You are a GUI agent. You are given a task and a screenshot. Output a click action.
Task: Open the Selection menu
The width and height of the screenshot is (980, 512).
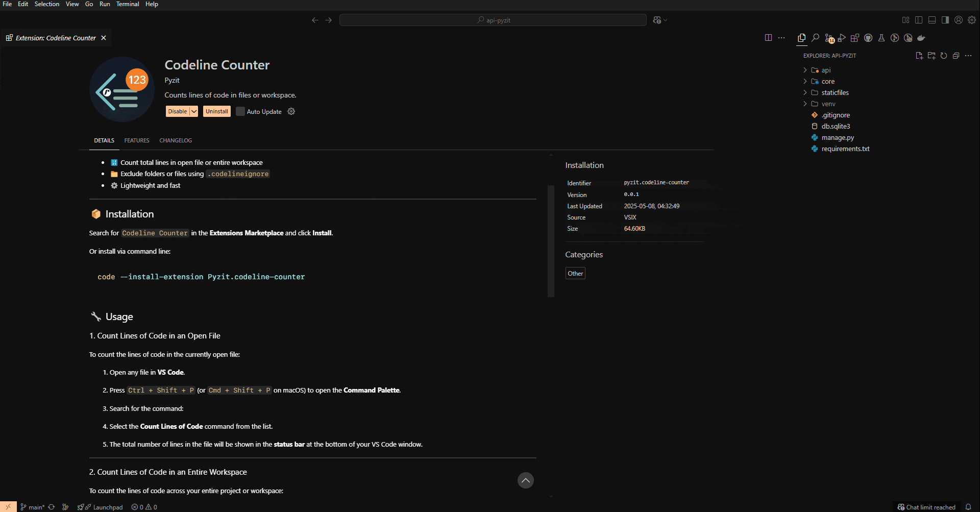coord(47,4)
